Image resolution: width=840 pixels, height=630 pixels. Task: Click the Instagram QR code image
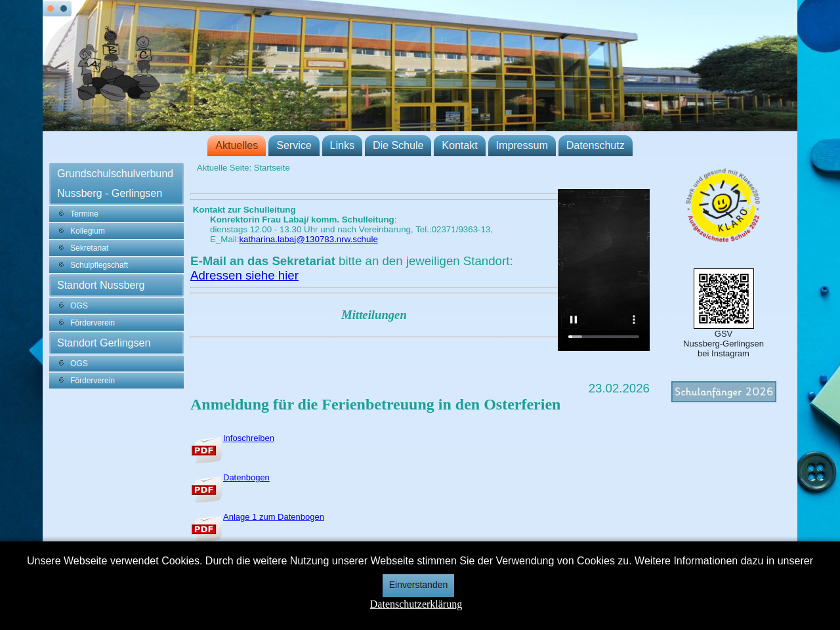click(723, 299)
